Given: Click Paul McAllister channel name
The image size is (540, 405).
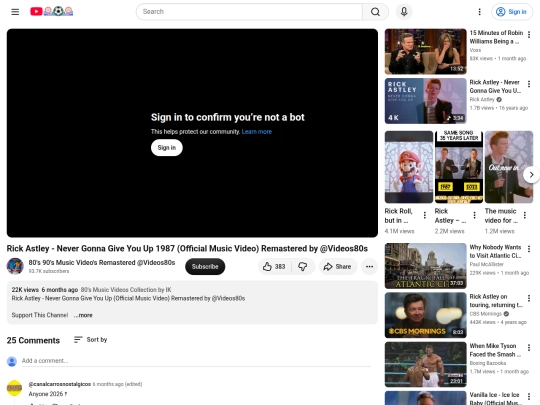Looking at the screenshot, I should tap(487, 264).
